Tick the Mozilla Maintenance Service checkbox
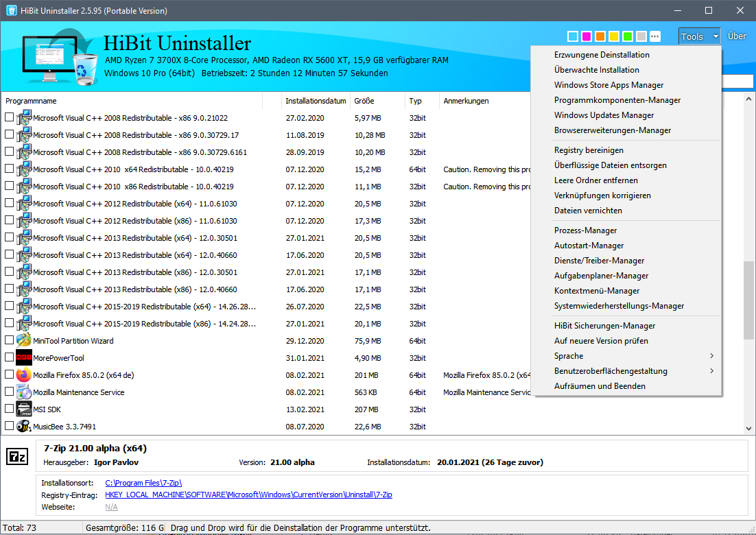This screenshot has height=535, width=756. 9,392
